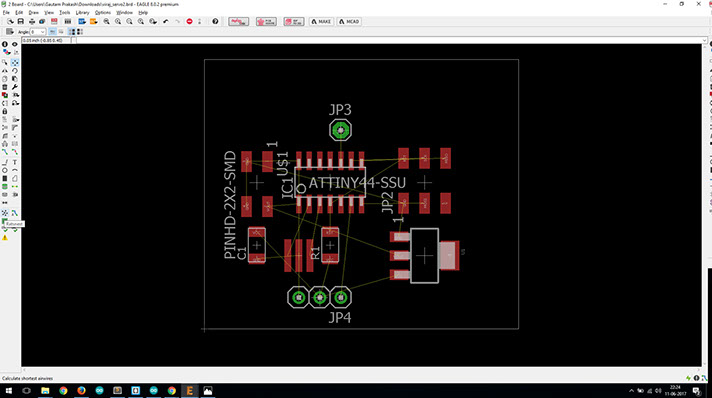Toggle the second group-selection mode button
The width and height of the screenshot is (712, 398).
coord(79,31)
